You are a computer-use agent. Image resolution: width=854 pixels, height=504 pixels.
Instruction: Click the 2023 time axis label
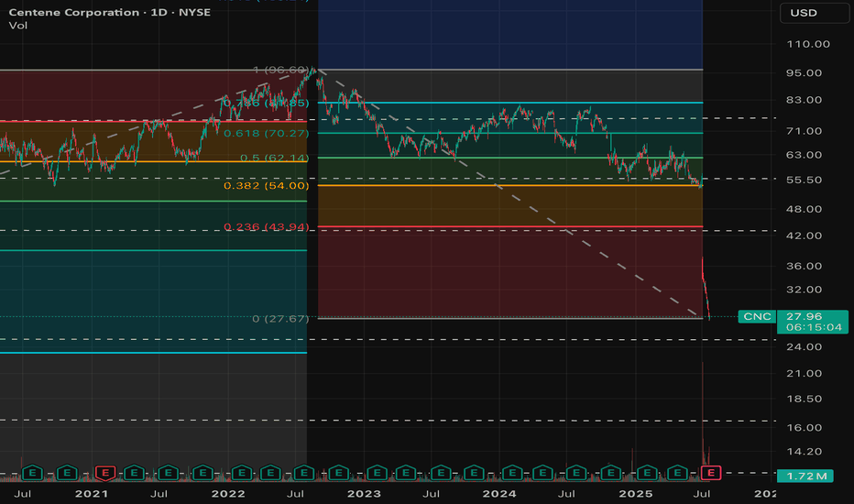click(364, 494)
